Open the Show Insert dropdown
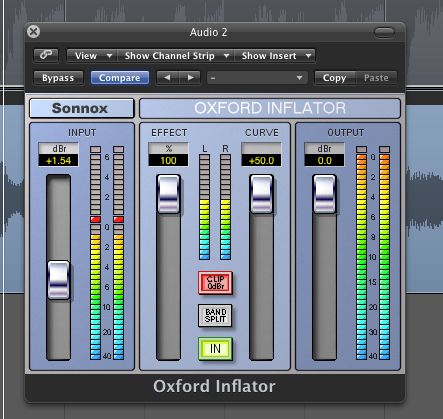The height and width of the screenshot is (419, 443). click(274, 56)
